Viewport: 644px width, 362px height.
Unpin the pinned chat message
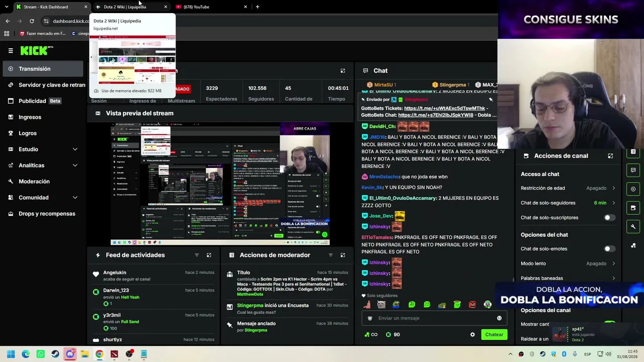pos(491,100)
